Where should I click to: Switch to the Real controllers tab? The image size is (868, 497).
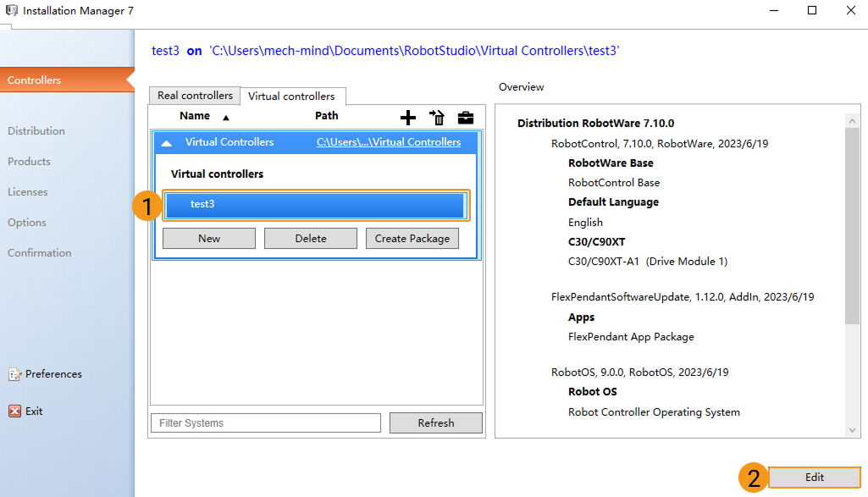pyautogui.click(x=195, y=96)
